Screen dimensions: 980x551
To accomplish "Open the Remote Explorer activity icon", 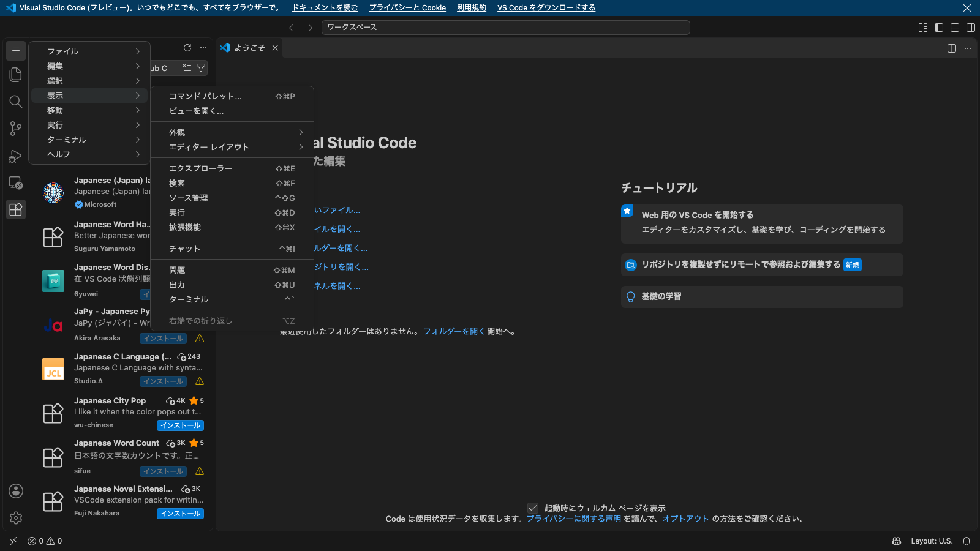I will pos(16,182).
